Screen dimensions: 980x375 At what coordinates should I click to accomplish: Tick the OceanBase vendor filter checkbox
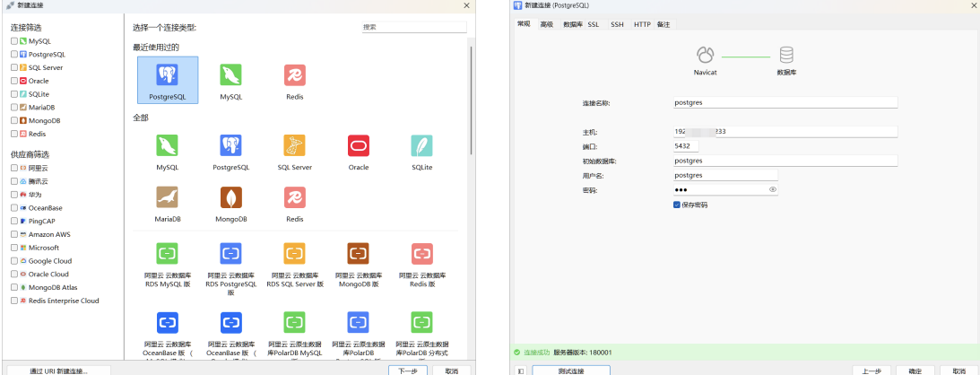point(13,207)
